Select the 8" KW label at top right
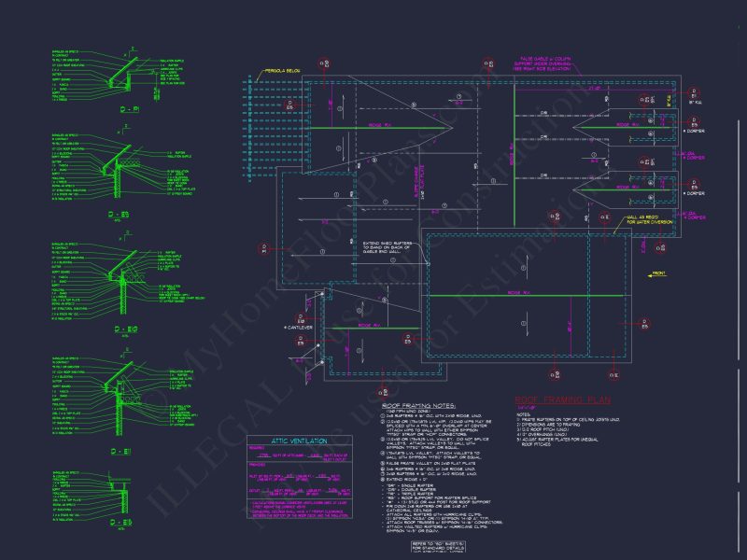The image size is (747, 560). click(x=696, y=103)
